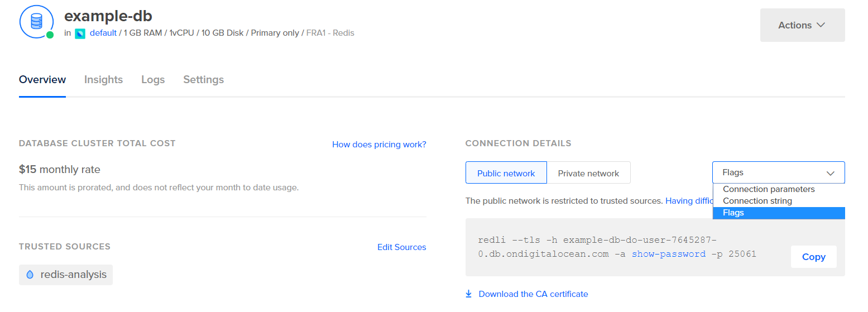
Task: Open the Actions dropdown
Action: (x=802, y=25)
